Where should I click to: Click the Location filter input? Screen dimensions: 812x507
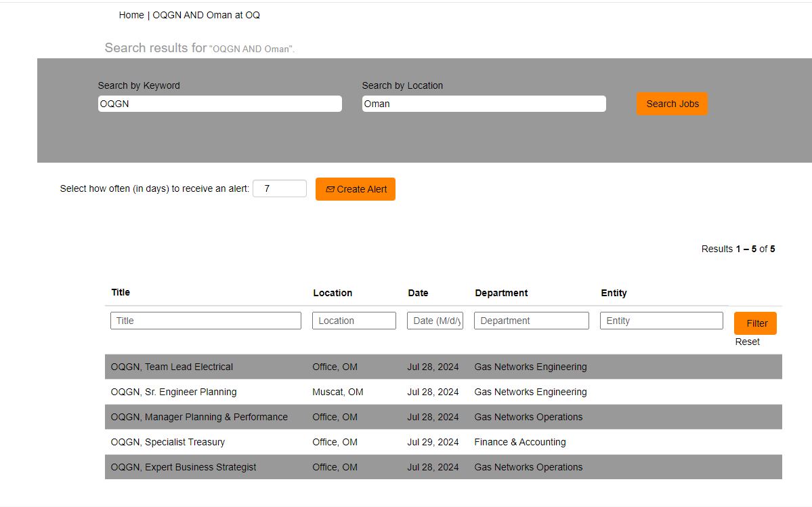pyautogui.click(x=354, y=321)
